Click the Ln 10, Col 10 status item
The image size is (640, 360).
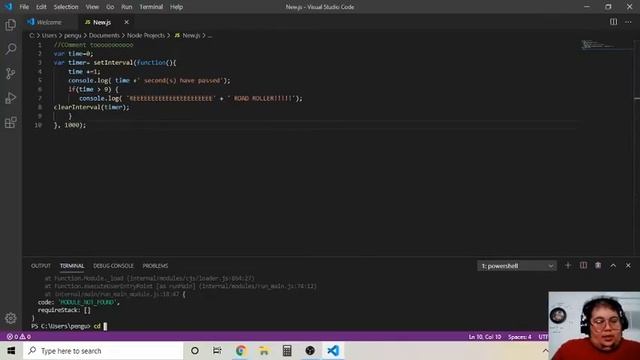(484, 337)
